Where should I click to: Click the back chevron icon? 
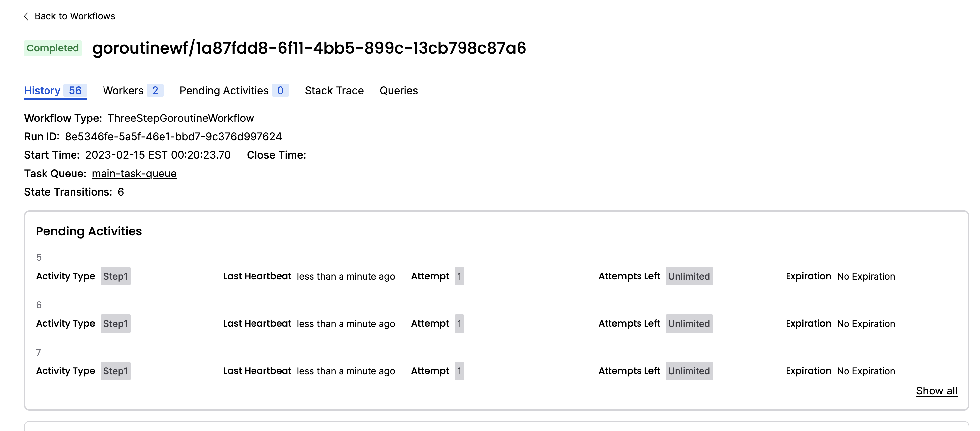26,16
